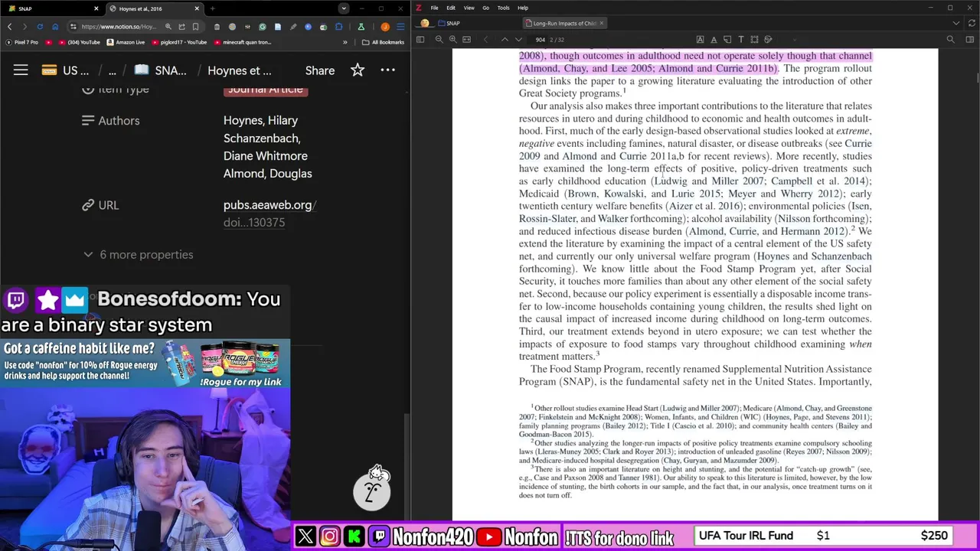Open Zotero View menu

pyautogui.click(x=469, y=8)
